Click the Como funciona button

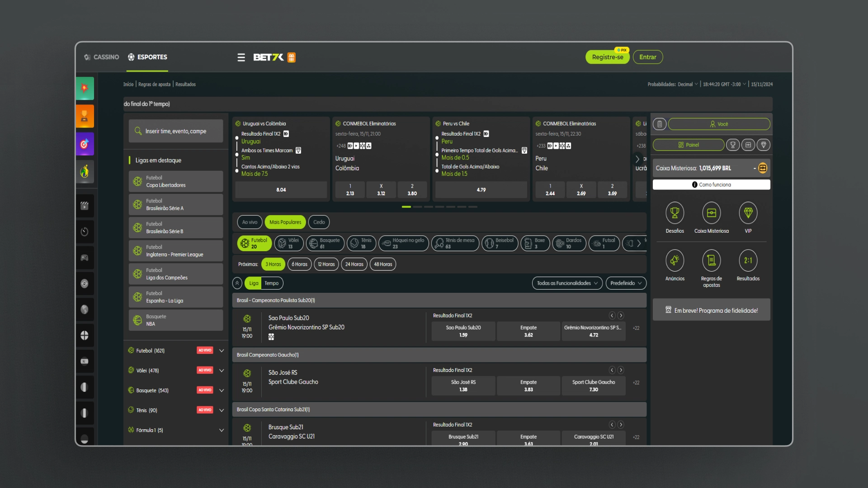[x=712, y=185]
